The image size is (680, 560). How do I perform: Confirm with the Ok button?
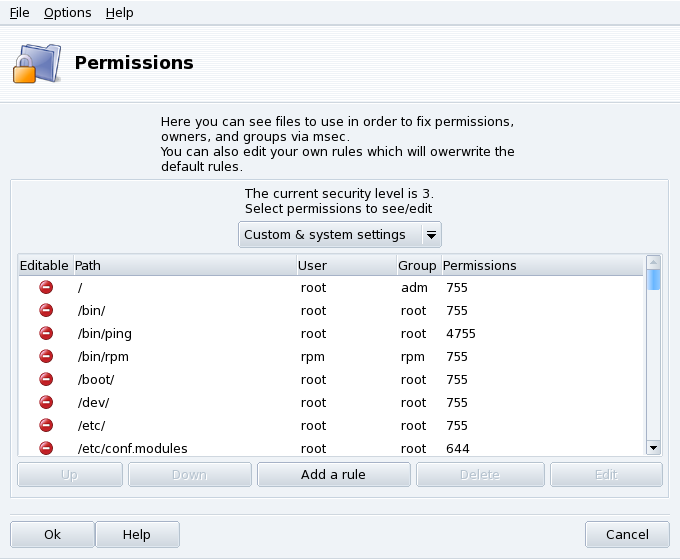[x=52, y=535]
